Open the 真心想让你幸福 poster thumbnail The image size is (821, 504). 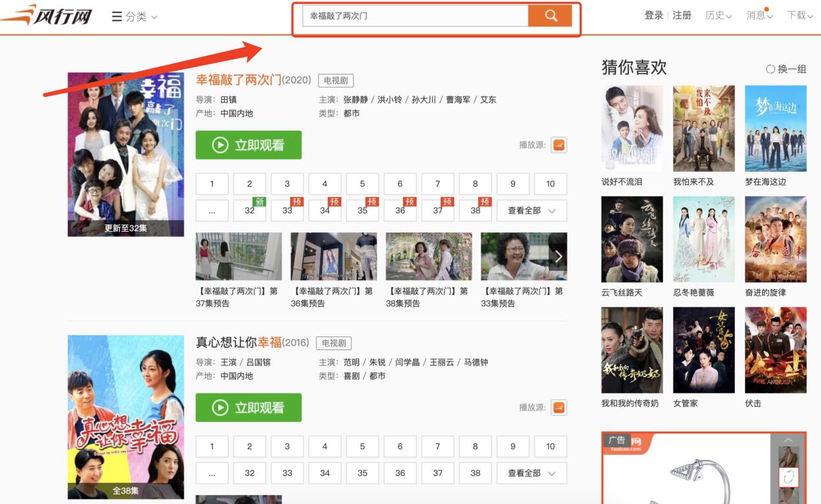[126, 417]
